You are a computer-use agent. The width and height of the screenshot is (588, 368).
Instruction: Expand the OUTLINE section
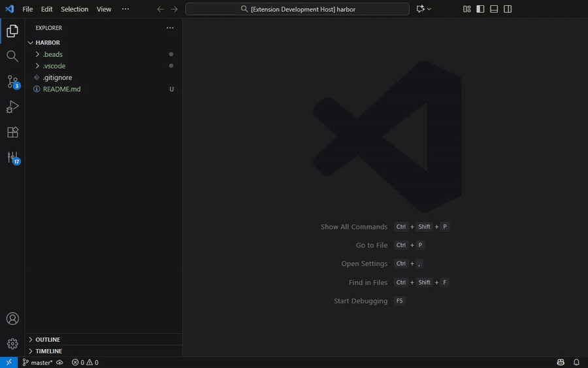[104, 339]
